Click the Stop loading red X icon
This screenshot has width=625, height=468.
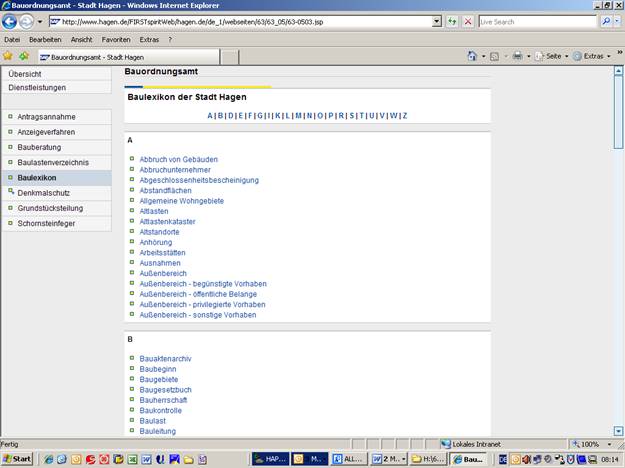click(468, 21)
